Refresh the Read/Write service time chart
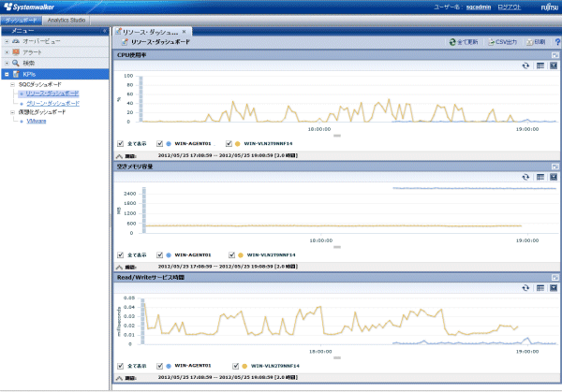Screen dimensions: 562x392 coord(525,288)
